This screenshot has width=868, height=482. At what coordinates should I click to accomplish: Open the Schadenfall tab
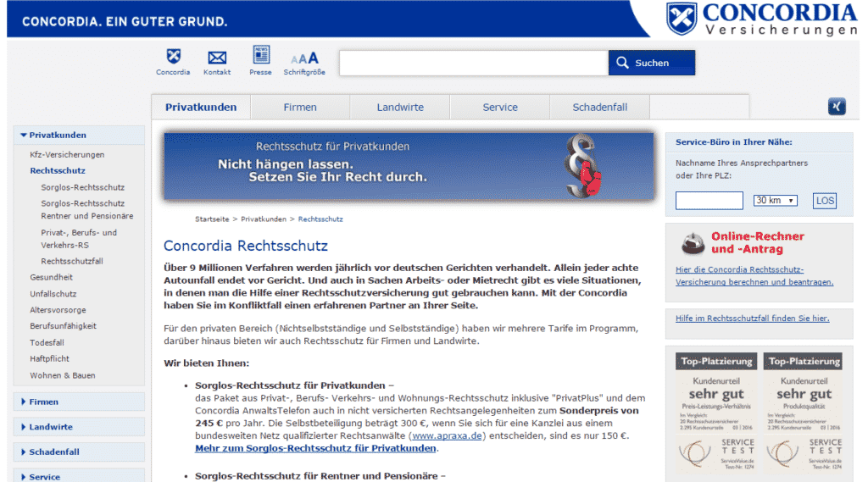599,108
